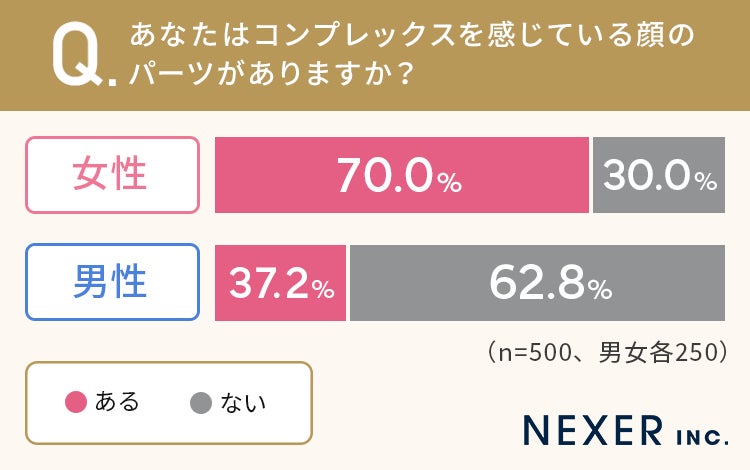Click the 62.8% number text
Screen dimensions: 750x470
pos(551,283)
